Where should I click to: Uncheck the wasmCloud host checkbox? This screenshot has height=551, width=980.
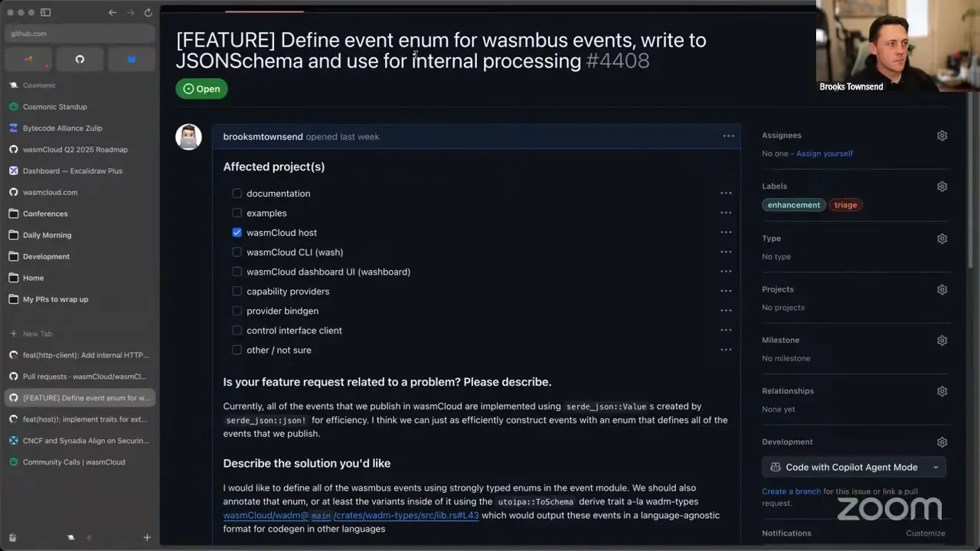237,233
